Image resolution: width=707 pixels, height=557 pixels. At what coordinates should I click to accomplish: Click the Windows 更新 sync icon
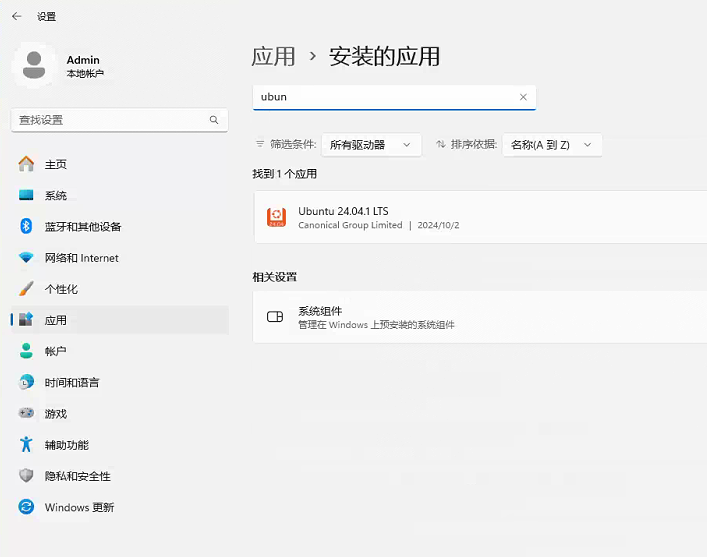(x=26, y=506)
